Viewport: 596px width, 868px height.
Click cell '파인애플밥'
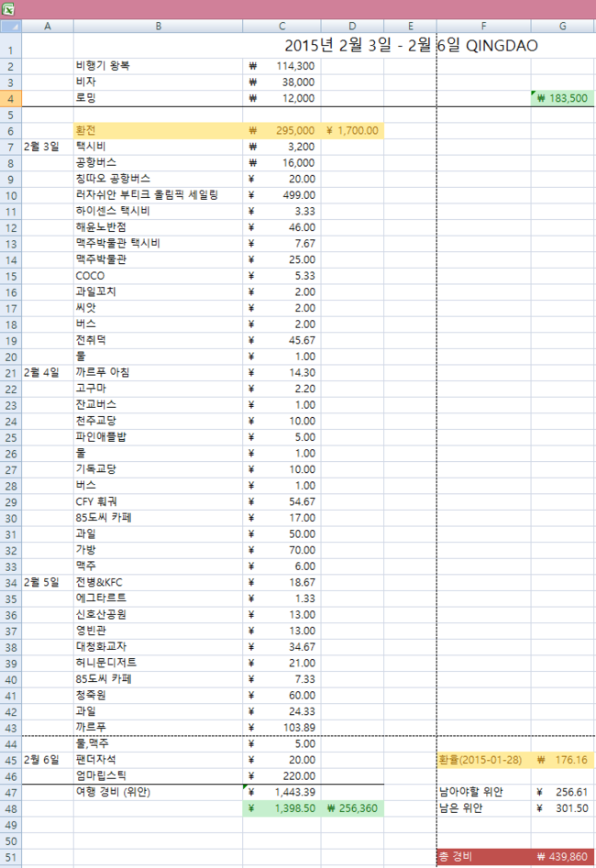coord(158,437)
